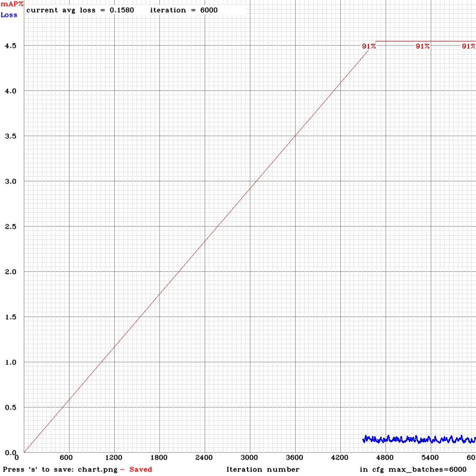476x476 pixels.
Task: Click the 3000 label on the x-axis
Action: [248, 458]
